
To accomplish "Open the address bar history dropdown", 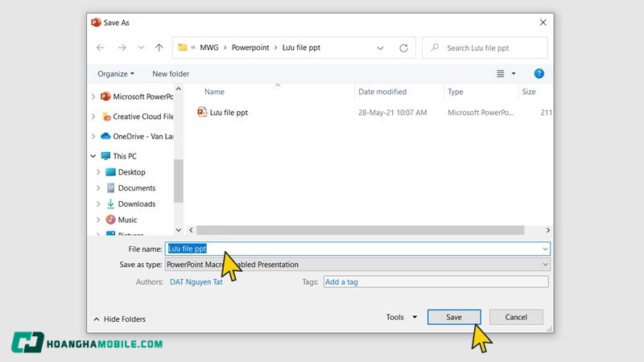I will (381, 48).
